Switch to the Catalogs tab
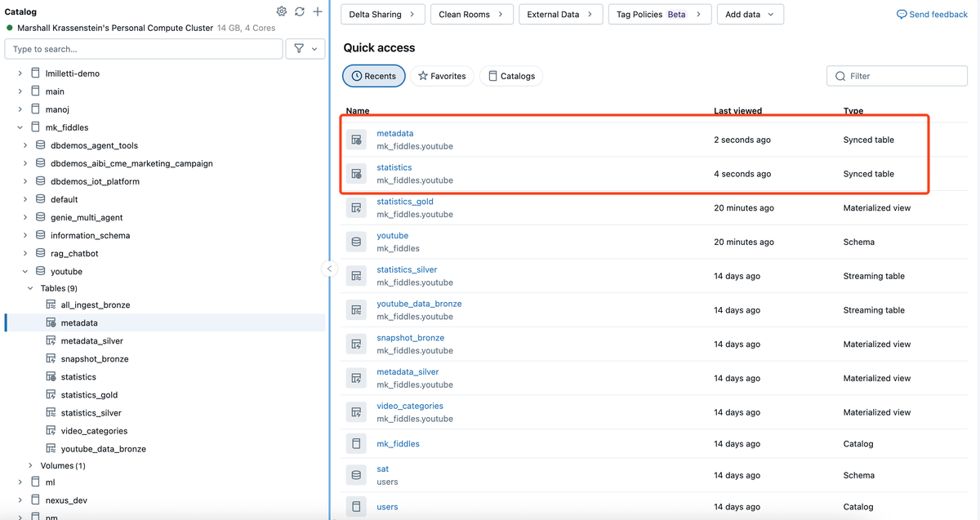980x520 pixels. point(511,76)
